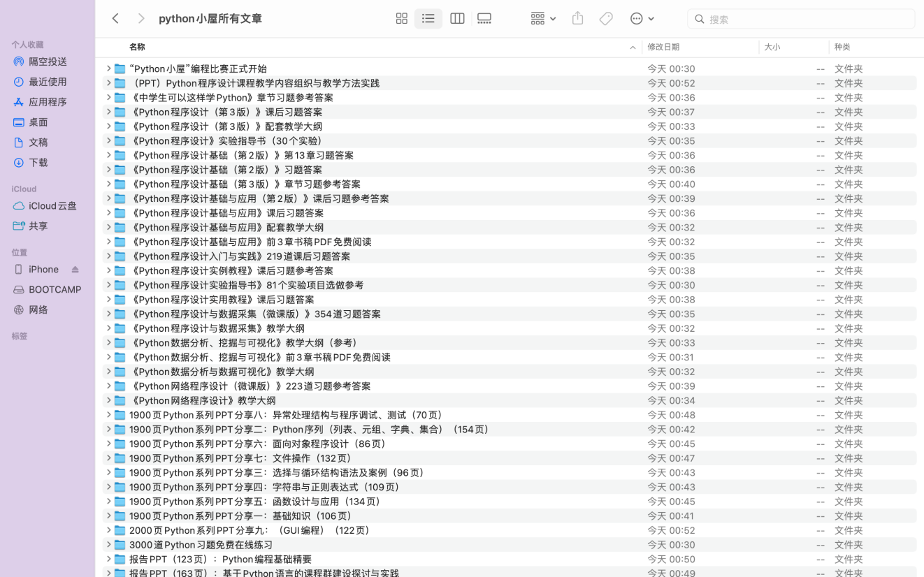Select row （PPT）Python程序设计课程教学内容组织与教学方法实践

510,83
